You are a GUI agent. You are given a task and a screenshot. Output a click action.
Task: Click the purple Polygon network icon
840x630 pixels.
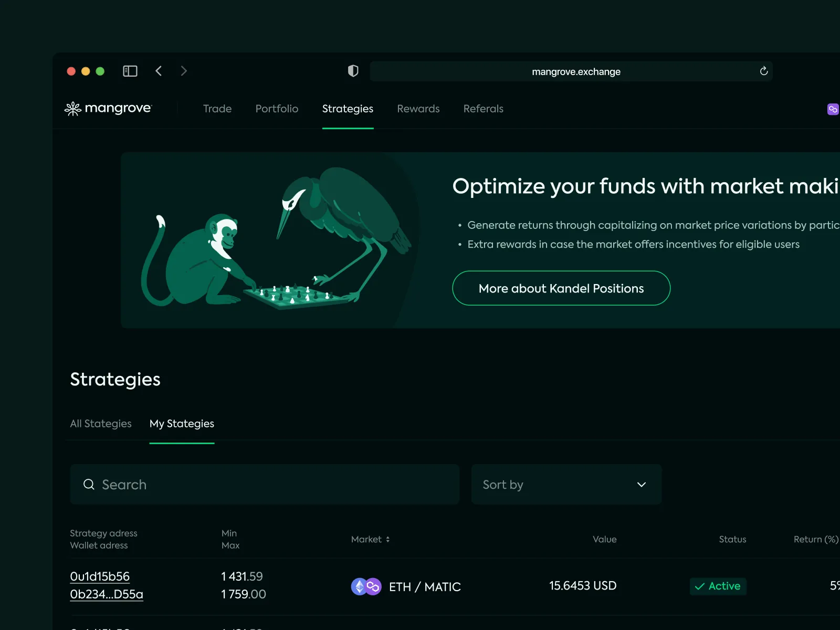click(833, 109)
